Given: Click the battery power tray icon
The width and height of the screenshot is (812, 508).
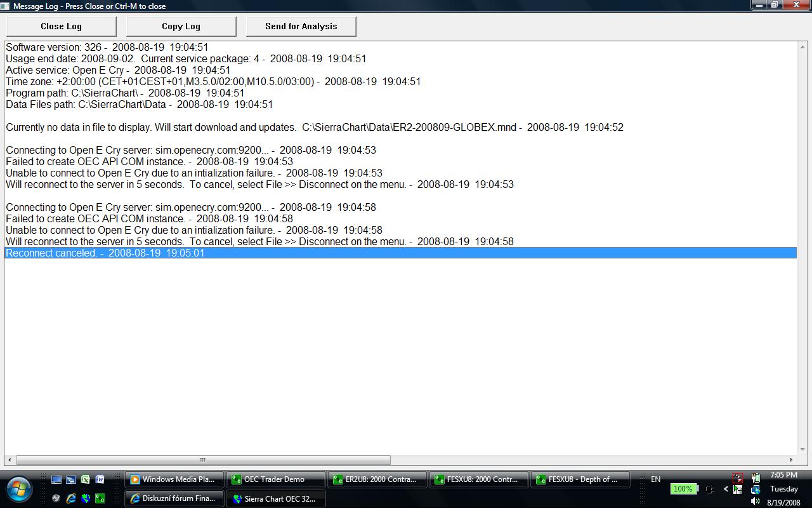Looking at the screenshot, I should (756, 478).
